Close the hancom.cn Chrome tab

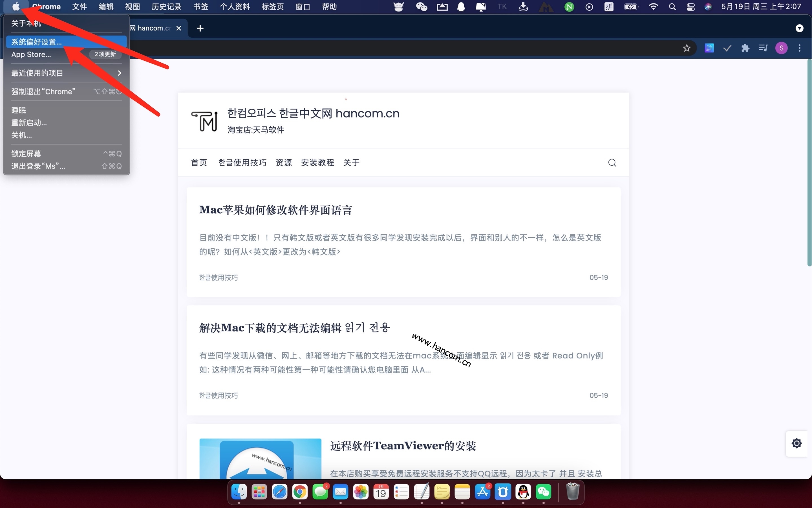[179, 28]
